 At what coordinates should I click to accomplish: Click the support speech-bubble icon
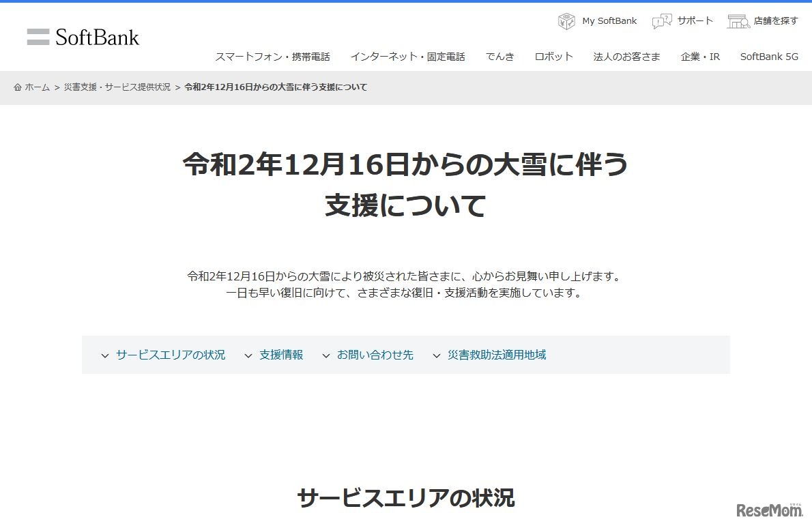(x=662, y=21)
